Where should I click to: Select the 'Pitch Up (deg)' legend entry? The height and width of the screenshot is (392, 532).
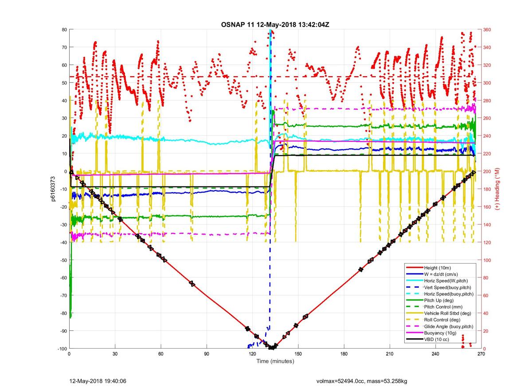(x=440, y=300)
